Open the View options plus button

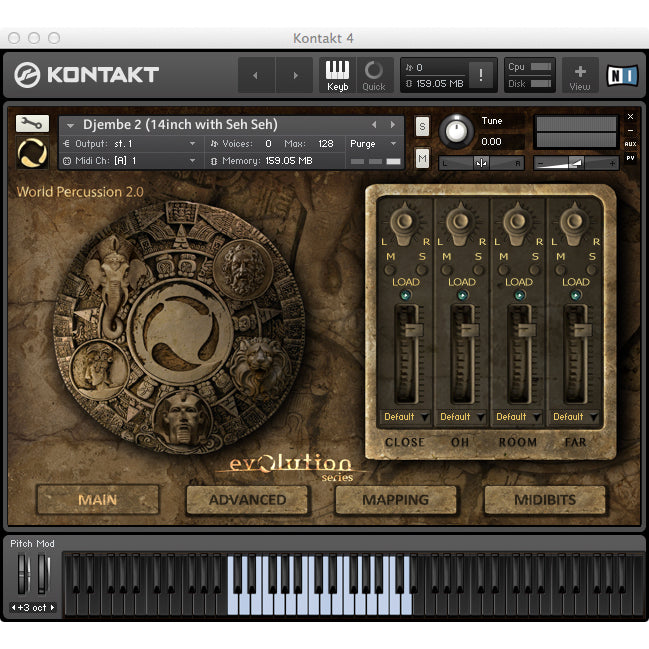pyautogui.click(x=580, y=75)
